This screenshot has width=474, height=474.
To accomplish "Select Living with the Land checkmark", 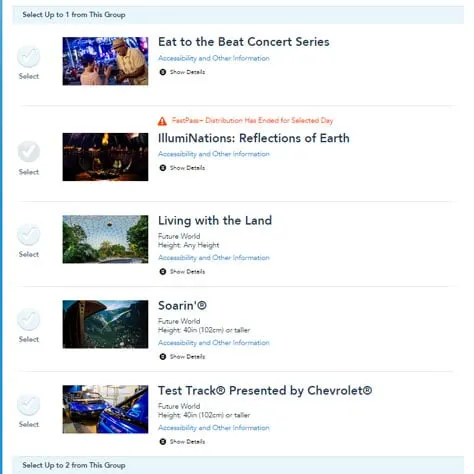I will 29,234.
